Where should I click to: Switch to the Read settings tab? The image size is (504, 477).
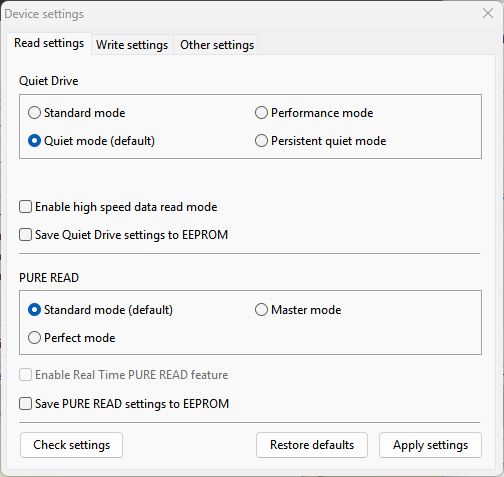pyautogui.click(x=49, y=43)
